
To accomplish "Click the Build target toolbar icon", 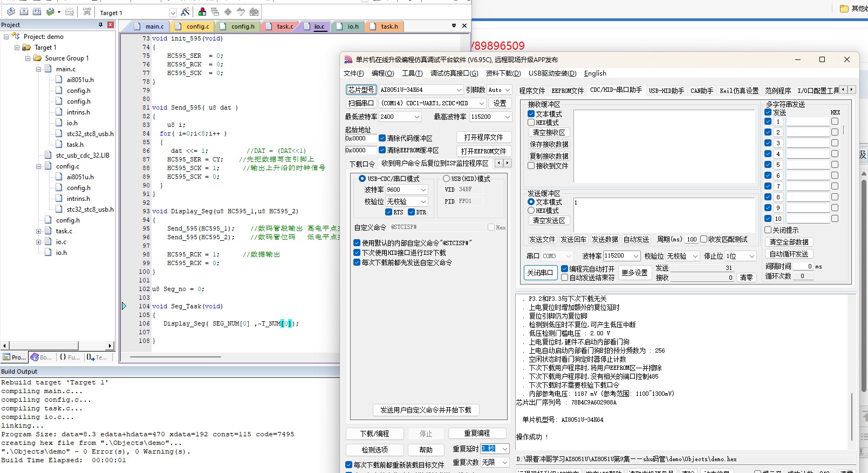I will pos(24,12).
